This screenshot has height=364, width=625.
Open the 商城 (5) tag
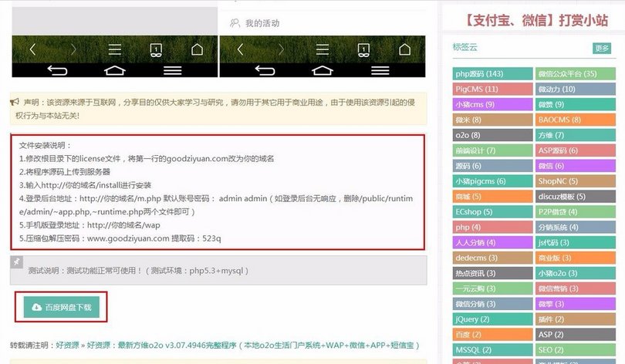(x=492, y=197)
